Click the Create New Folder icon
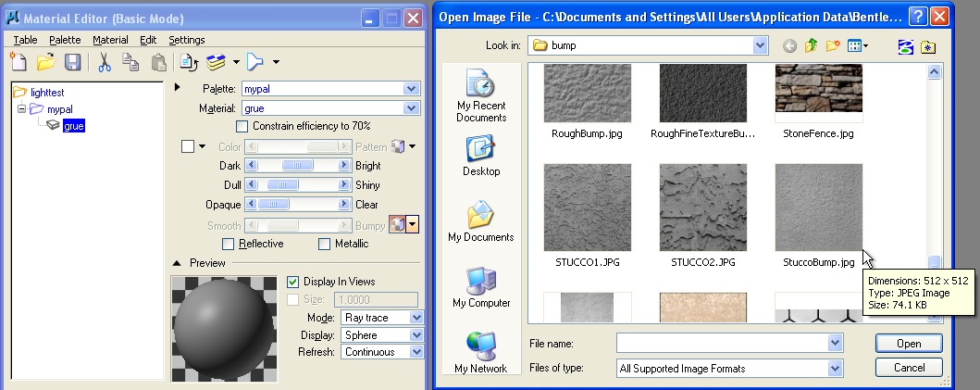 pyautogui.click(x=833, y=44)
